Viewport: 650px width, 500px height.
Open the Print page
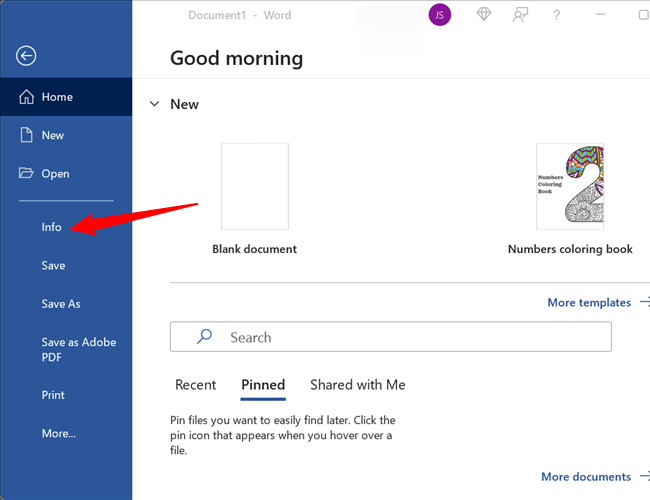53,395
